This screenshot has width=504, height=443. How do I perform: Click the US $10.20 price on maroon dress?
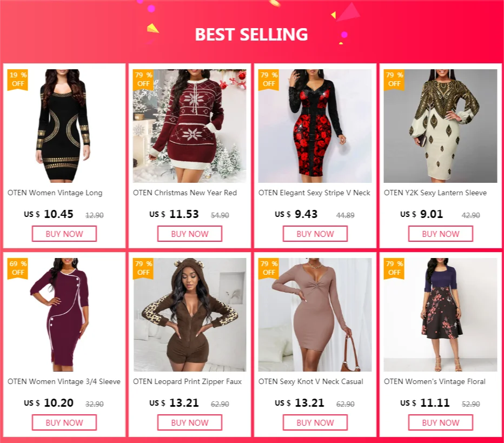(x=49, y=403)
